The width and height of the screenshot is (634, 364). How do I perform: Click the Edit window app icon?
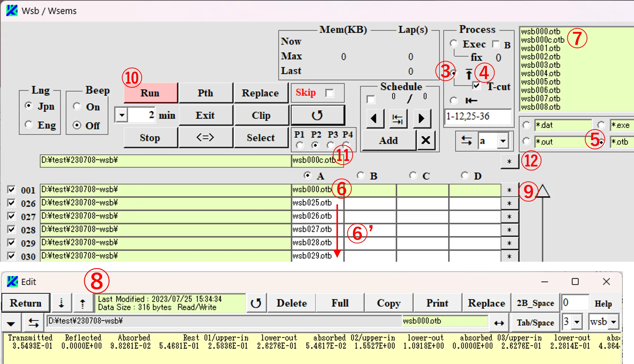click(x=12, y=281)
